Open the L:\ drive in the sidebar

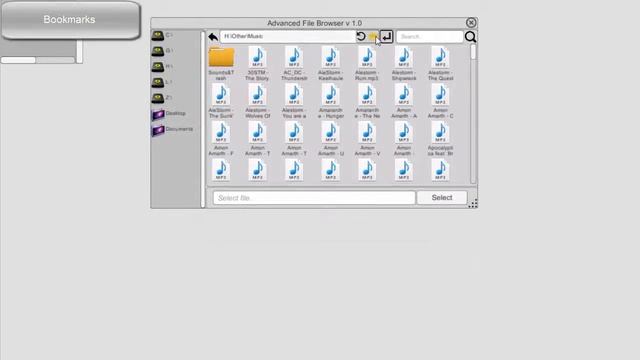click(x=162, y=82)
